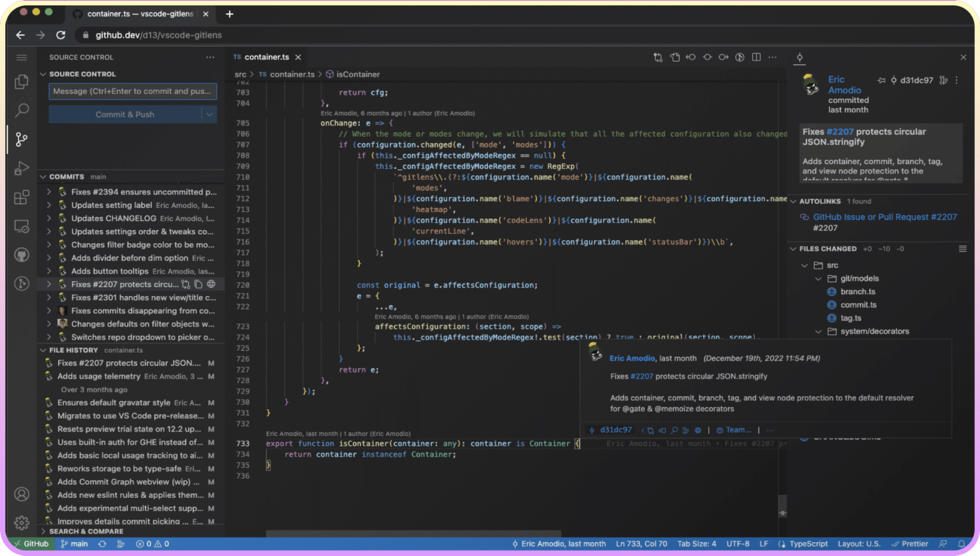This screenshot has width=980, height=556.
Task: Open the Extensions view icon
Action: tap(22, 197)
